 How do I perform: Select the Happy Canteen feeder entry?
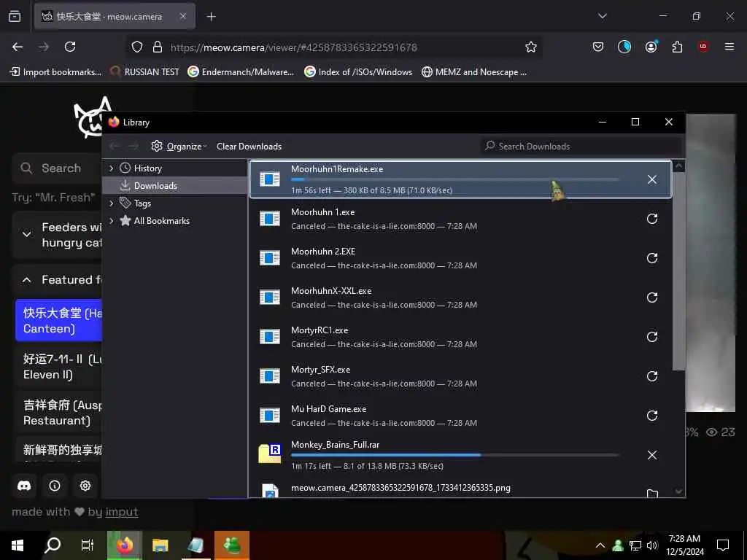coord(58,321)
